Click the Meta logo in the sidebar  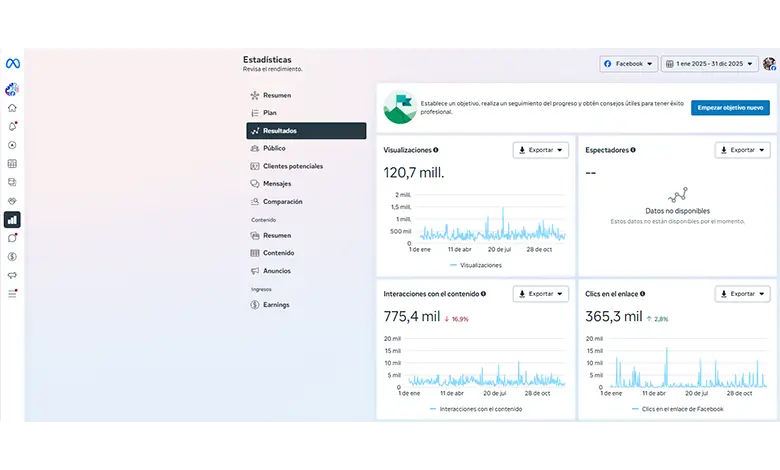(12, 63)
